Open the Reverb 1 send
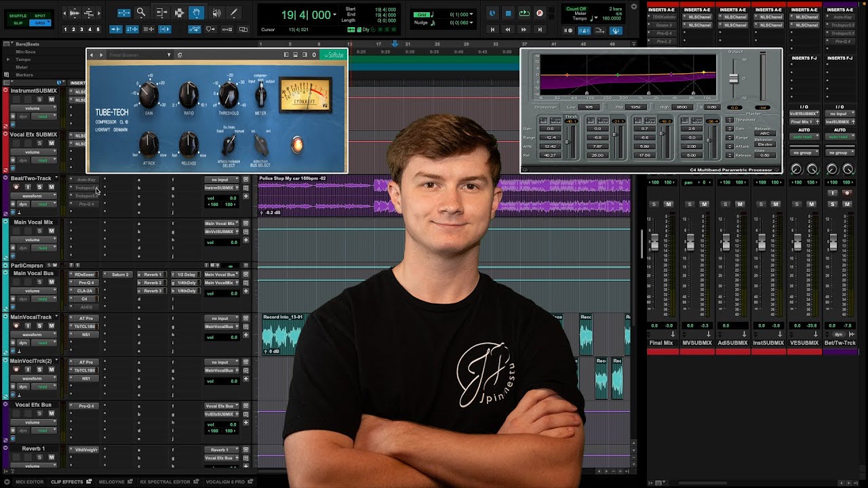 [153, 274]
